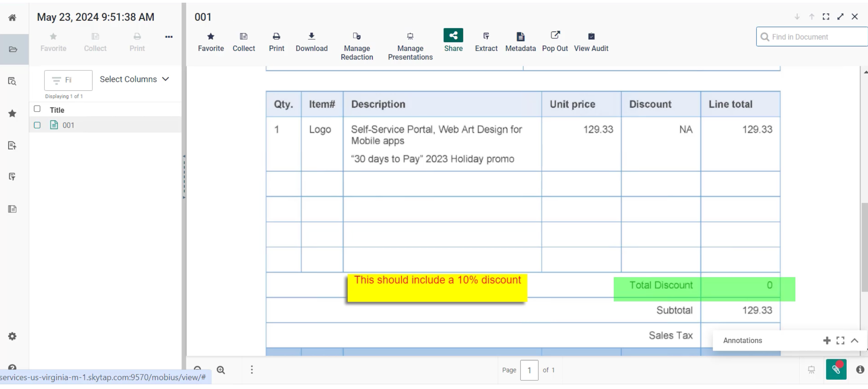The height and width of the screenshot is (389, 868).
Task: Add annotation with the plus button
Action: [827, 340]
